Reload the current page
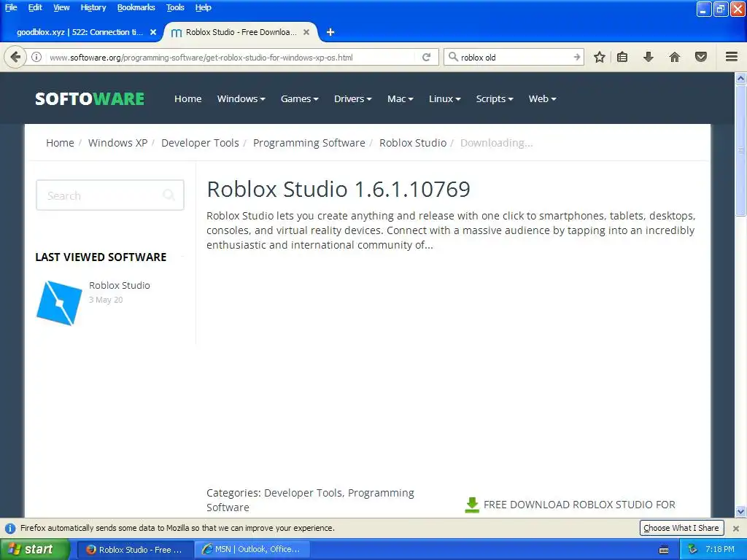 (x=426, y=57)
